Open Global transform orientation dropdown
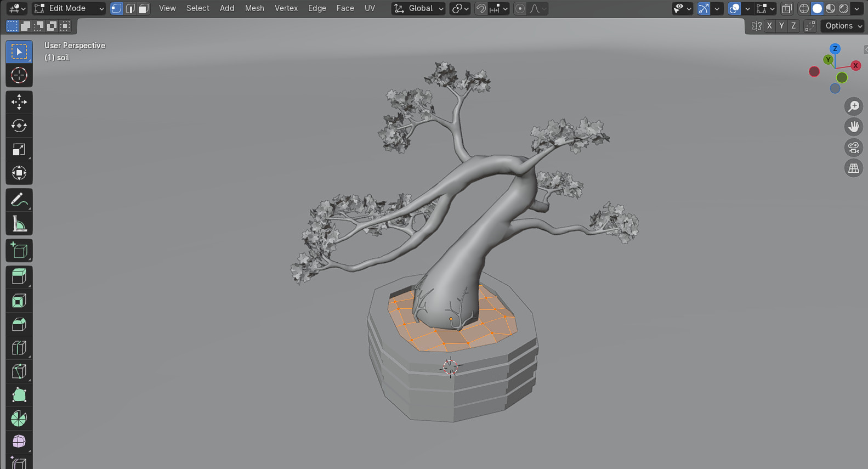 [x=418, y=8]
